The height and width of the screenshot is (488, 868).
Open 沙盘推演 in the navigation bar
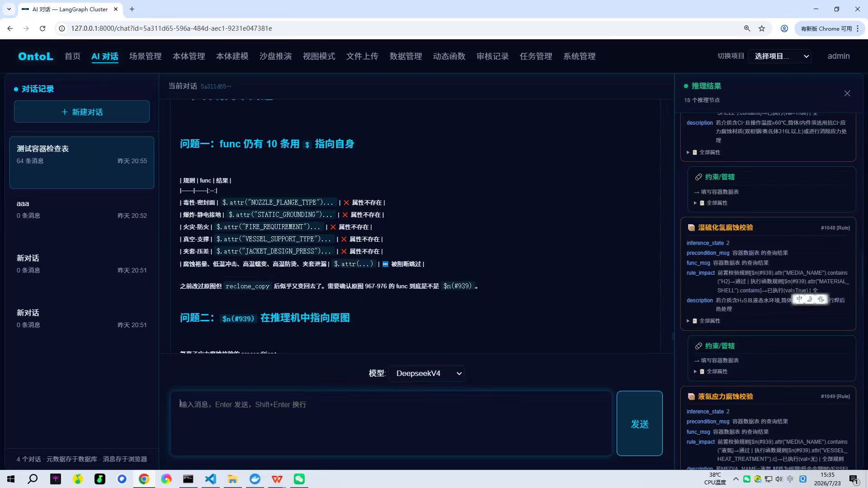(x=276, y=56)
